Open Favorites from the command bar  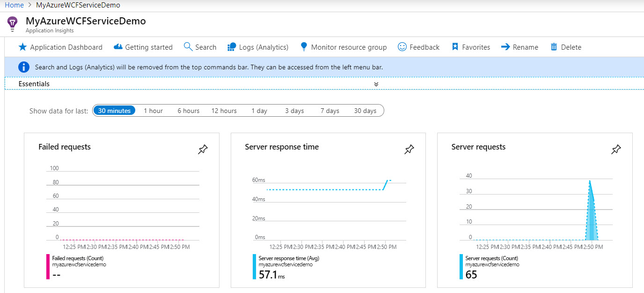click(x=471, y=47)
